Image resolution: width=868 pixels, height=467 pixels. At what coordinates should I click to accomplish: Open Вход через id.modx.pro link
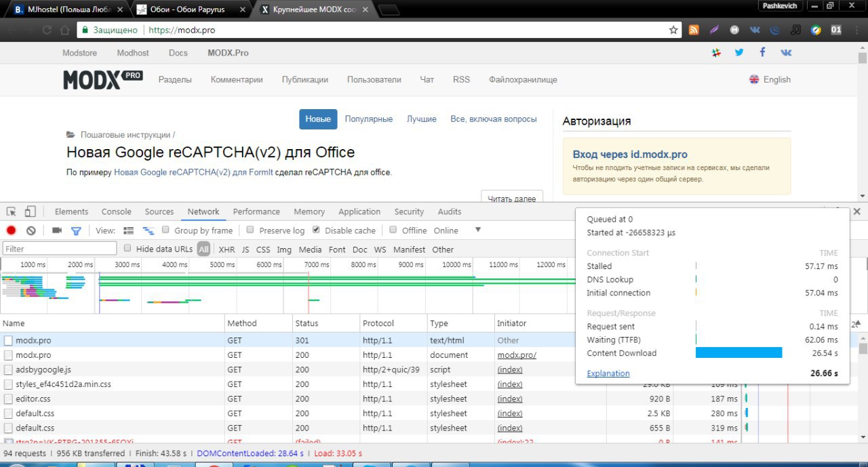coord(630,155)
